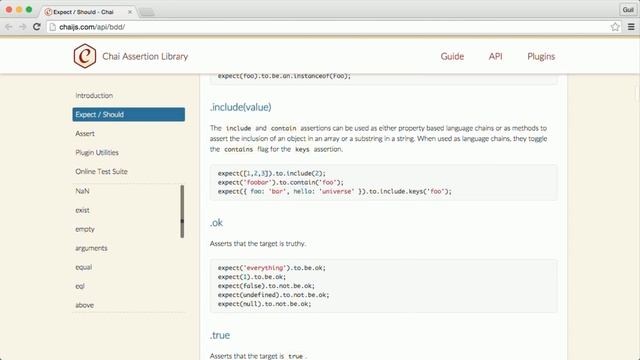The image size is (640, 360).
Task: Click the expect([1,2,3]).to.include(2) code line
Action: [272, 173]
